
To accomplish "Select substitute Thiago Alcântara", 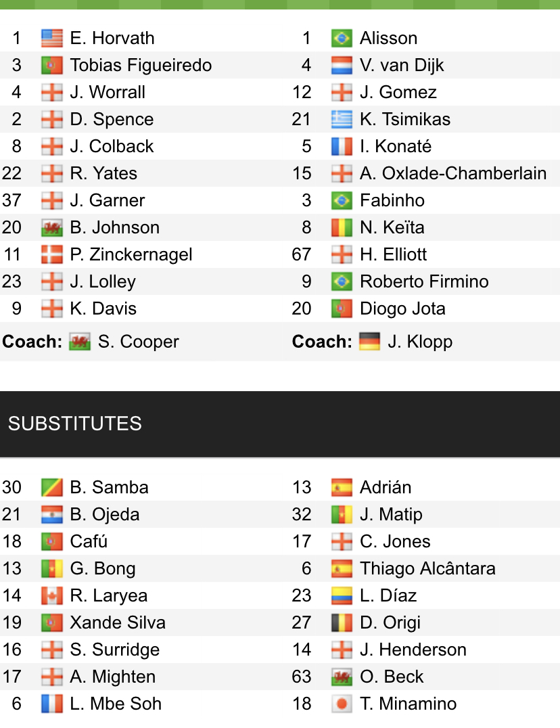I will tap(427, 568).
